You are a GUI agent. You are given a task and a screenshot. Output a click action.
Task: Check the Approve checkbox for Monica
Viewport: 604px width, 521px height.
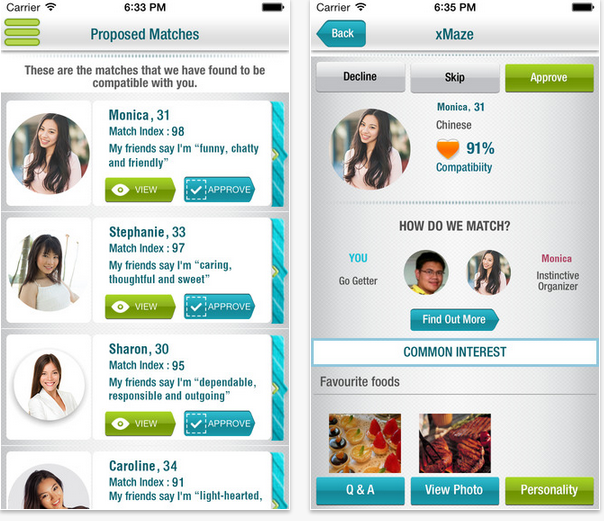[x=196, y=189]
